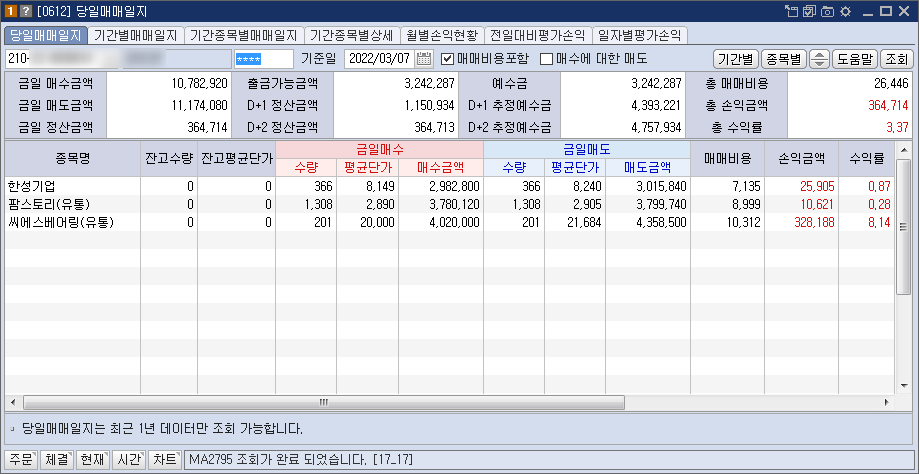Click the 금일 매도금액 value 11,174,080
This screenshot has width=919, height=474.
[x=200, y=105]
